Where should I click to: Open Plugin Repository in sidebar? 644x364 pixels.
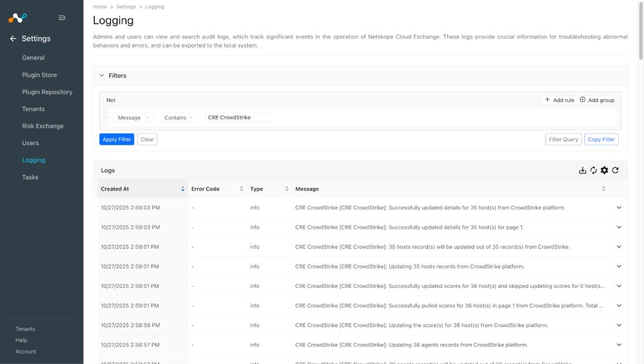(47, 92)
